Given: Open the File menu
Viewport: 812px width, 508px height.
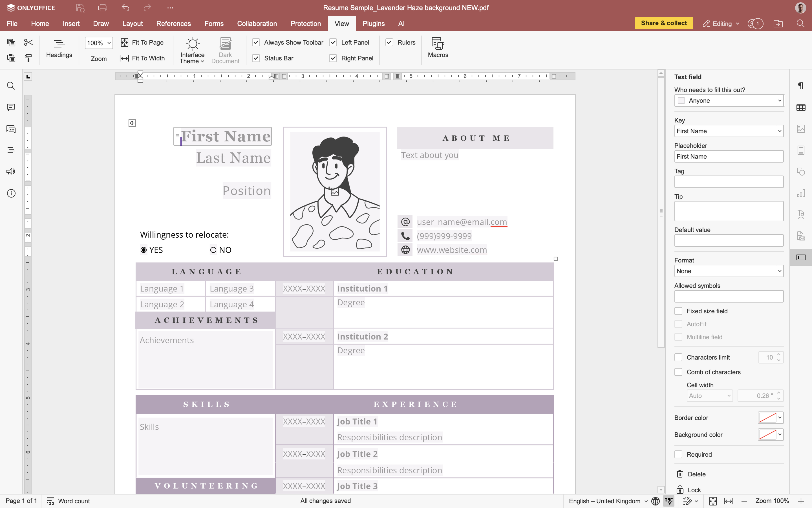Looking at the screenshot, I should tap(12, 23).
